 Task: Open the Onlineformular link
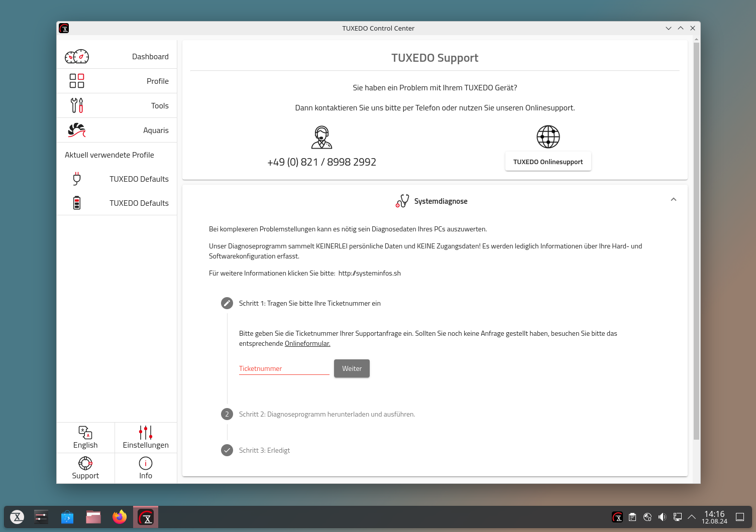coord(307,344)
